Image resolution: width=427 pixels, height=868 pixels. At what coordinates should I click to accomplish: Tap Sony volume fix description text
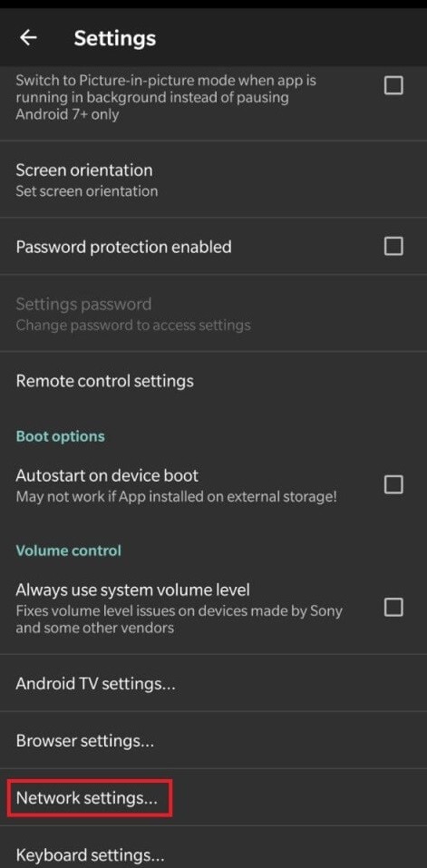(180, 619)
